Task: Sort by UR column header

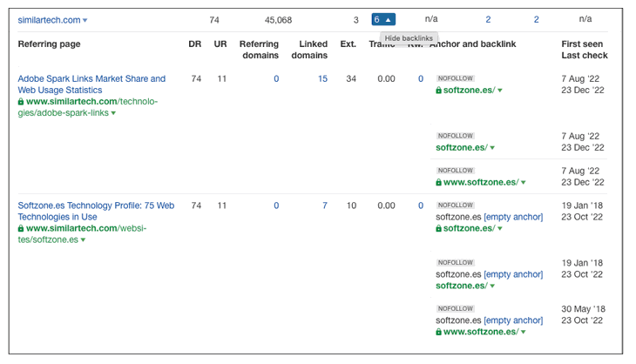Action: [x=220, y=44]
